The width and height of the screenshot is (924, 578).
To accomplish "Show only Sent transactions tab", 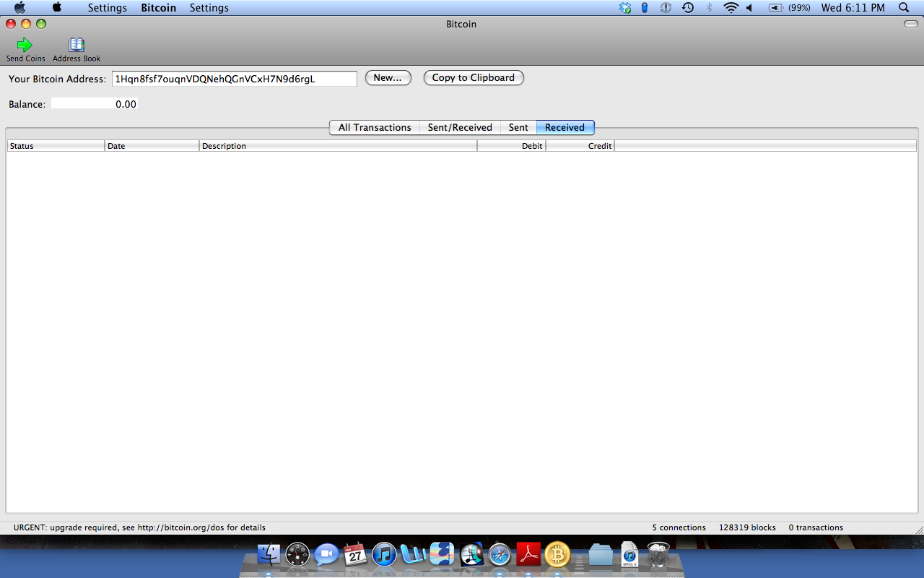I will [518, 127].
